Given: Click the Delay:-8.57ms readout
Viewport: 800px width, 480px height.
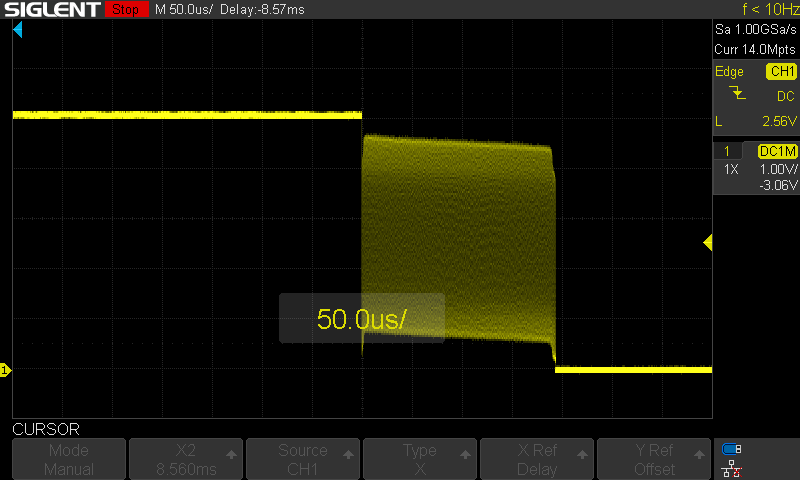Looking at the screenshot, I should [x=262, y=9].
